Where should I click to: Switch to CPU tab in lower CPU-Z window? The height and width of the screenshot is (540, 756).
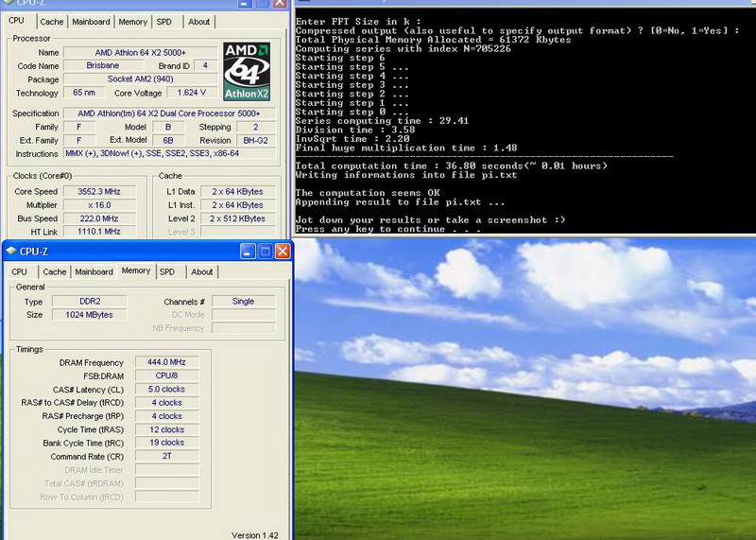click(19, 271)
